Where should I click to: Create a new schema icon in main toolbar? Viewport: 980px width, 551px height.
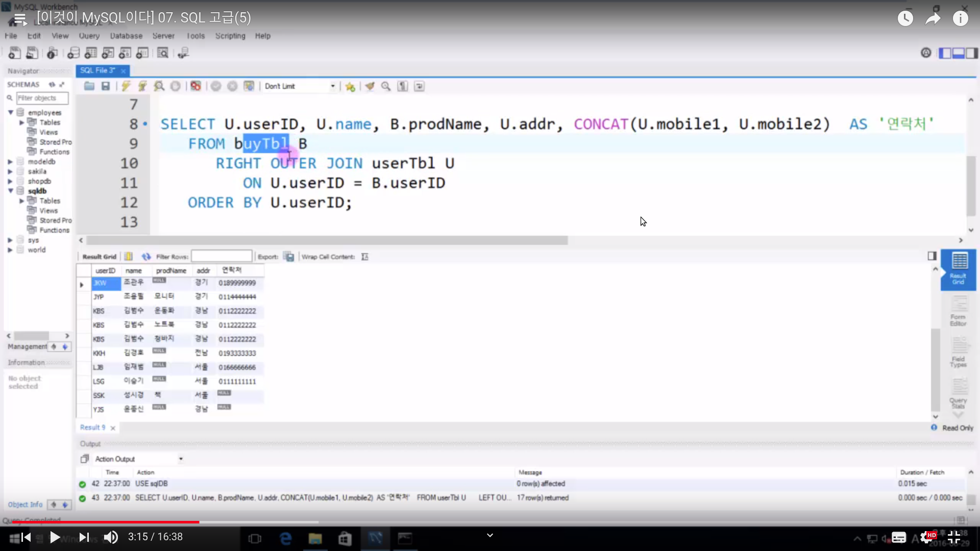point(73,53)
